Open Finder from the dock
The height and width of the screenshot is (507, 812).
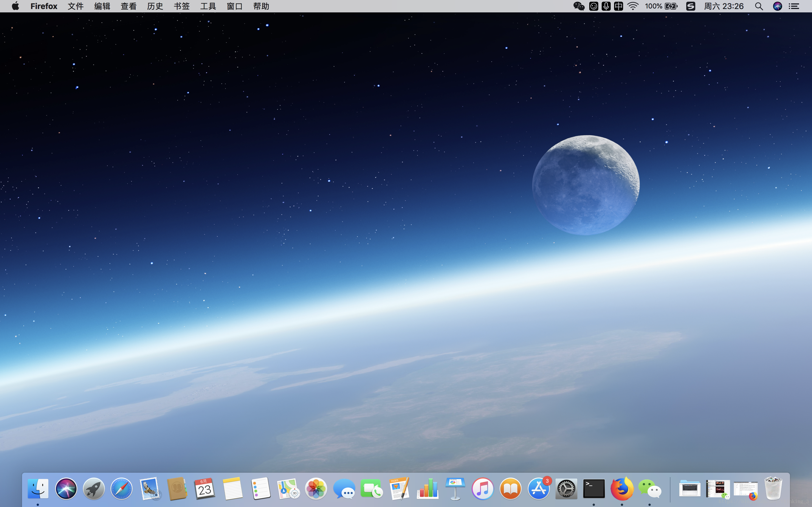click(x=38, y=489)
